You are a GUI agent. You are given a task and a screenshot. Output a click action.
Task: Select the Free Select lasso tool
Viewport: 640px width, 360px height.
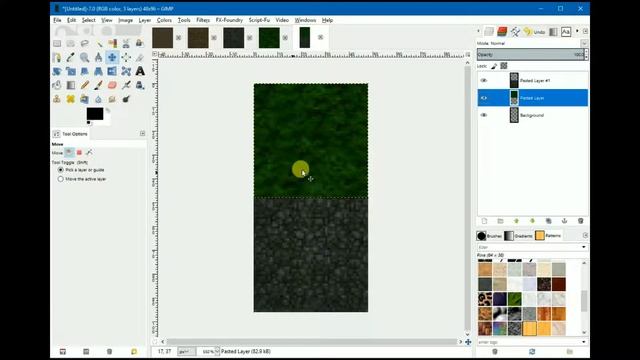[84, 43]
